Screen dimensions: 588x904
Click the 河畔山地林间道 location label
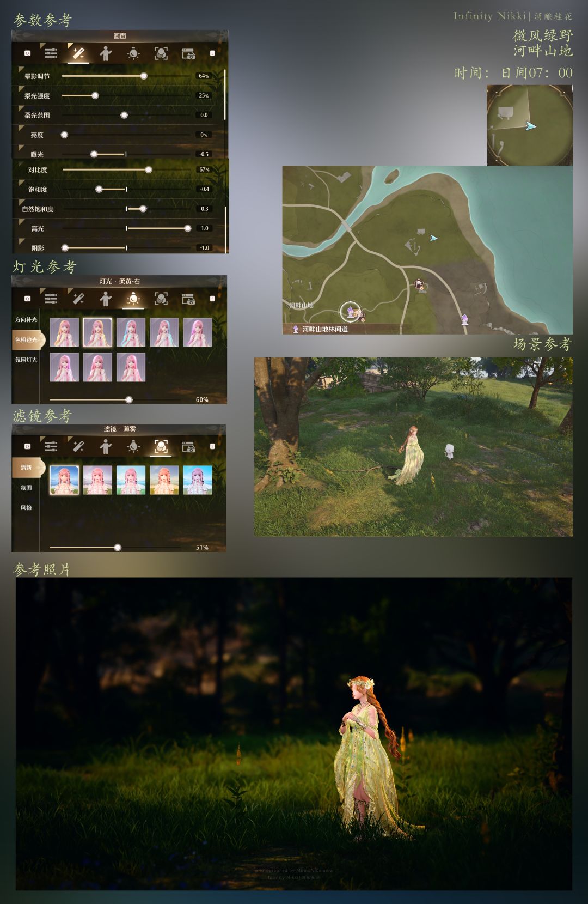325,329
